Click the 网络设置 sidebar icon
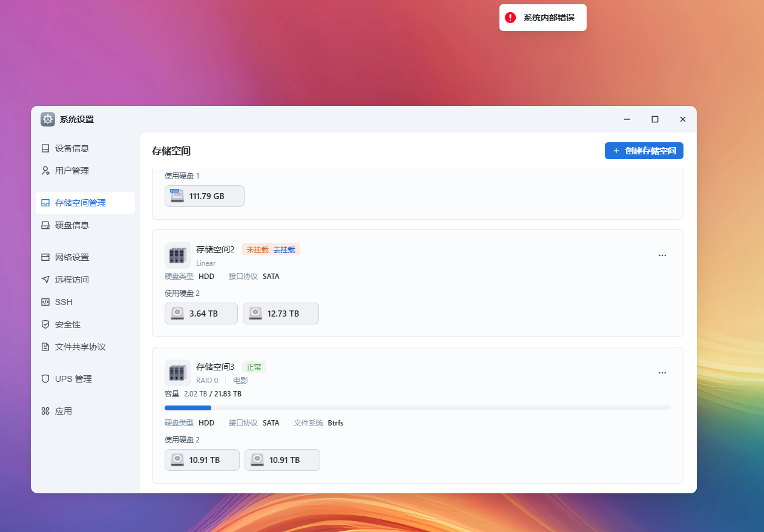 tap(45, 257)
